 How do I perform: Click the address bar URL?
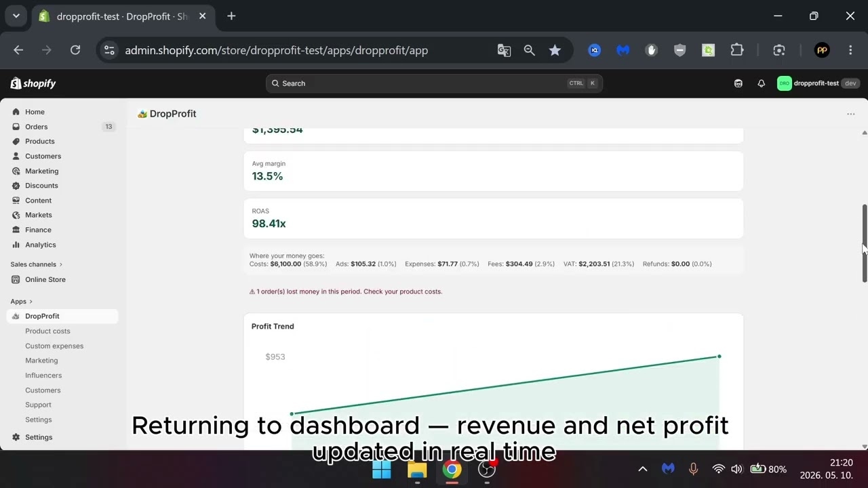click(277, 50)
